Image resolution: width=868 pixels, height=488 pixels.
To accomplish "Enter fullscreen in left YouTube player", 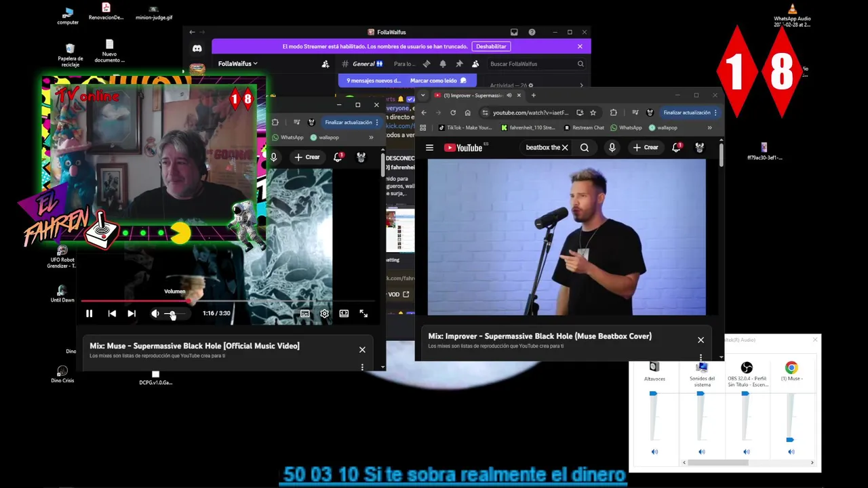I will 363,313.
